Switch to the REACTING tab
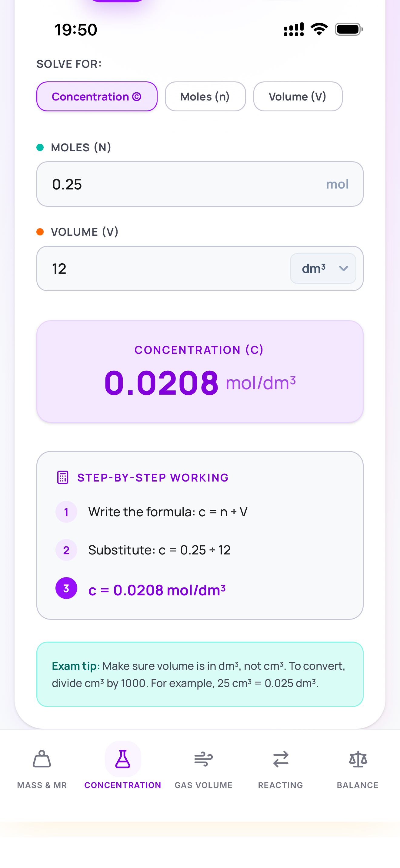400x868 pixels. [280, 785]
